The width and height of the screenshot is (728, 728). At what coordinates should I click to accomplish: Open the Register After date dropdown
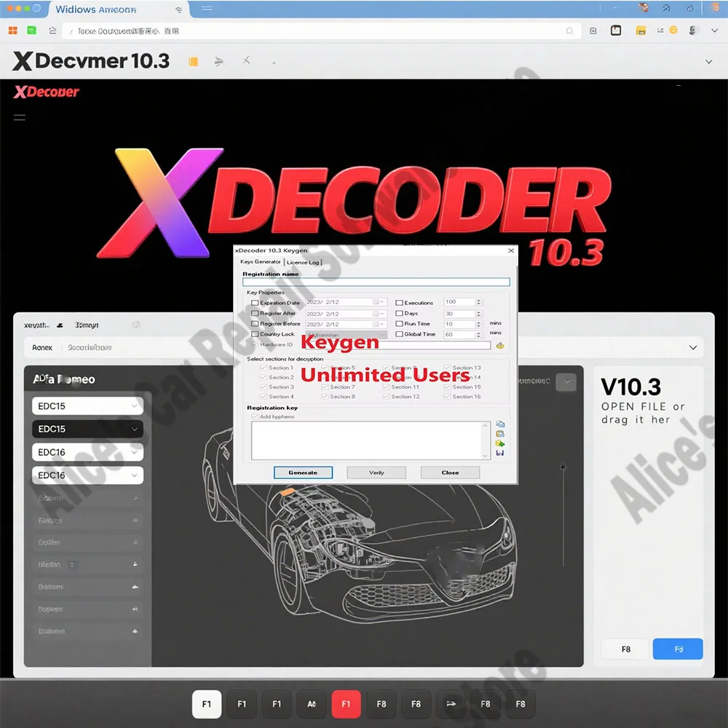tap(379, 313)
